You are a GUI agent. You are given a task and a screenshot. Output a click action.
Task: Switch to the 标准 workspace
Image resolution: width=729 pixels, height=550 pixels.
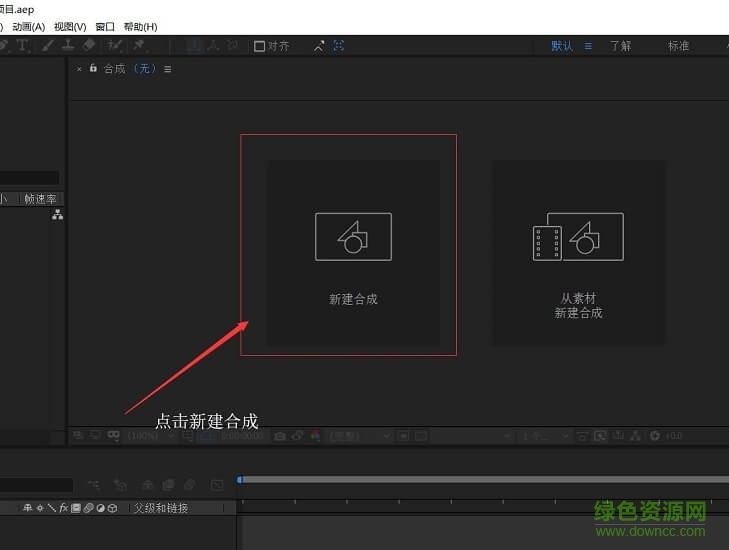click(x=678, y=46)
